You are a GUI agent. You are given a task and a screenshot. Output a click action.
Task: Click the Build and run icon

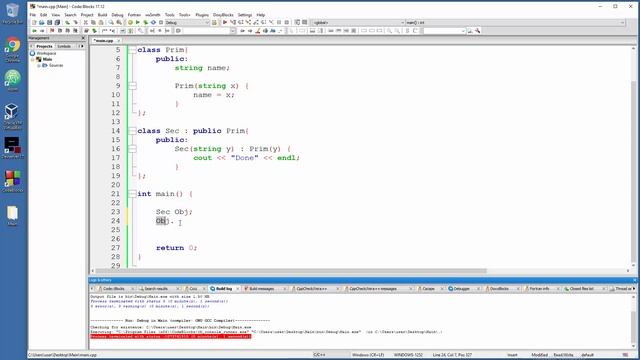[x=146, y=22]
